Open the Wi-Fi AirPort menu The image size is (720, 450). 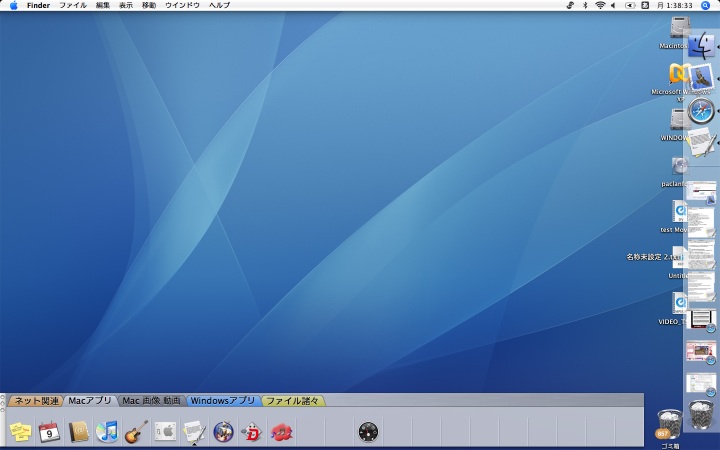tap(600, 6)
